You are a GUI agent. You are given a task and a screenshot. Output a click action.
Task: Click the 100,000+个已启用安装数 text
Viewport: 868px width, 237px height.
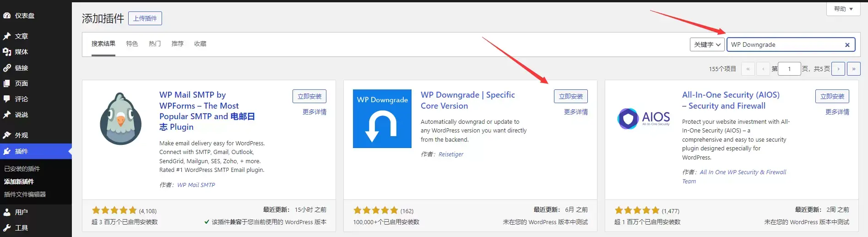386,222
